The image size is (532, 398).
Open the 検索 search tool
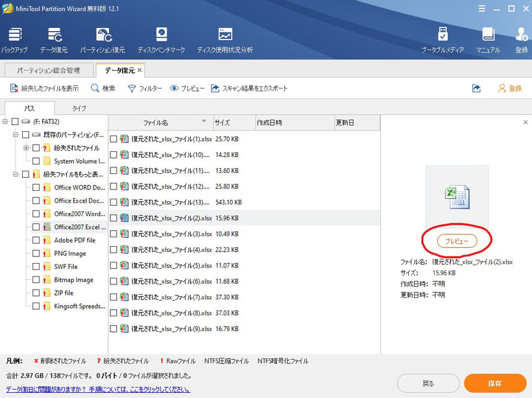pos(103,89)
